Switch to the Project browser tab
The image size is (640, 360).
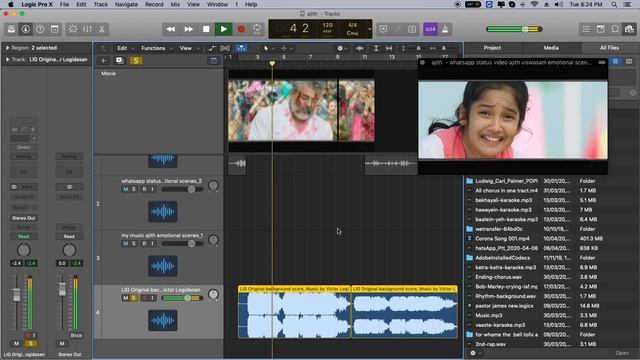click(492, 48)
